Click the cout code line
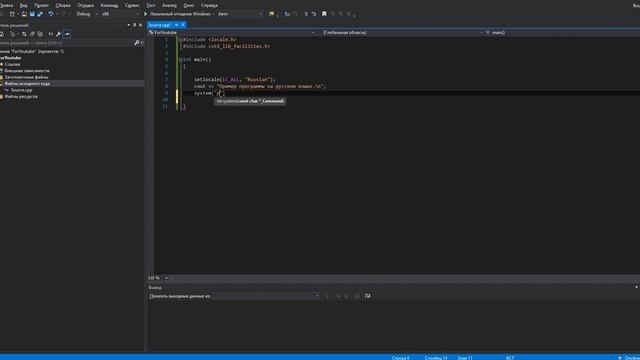640x360 pixels. tap(260, 86)
